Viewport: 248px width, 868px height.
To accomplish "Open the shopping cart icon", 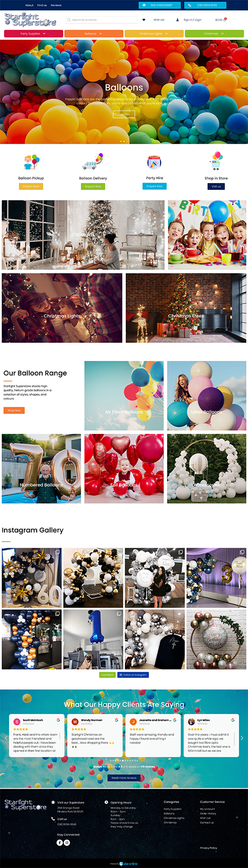I will pos(225,20).
